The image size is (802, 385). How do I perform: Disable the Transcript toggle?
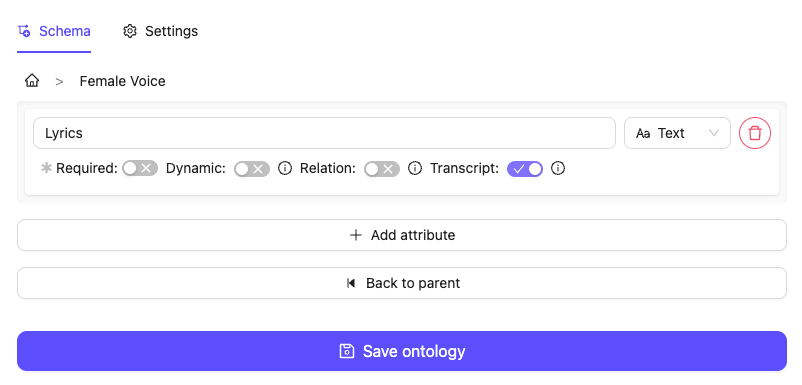pos(525,169)
